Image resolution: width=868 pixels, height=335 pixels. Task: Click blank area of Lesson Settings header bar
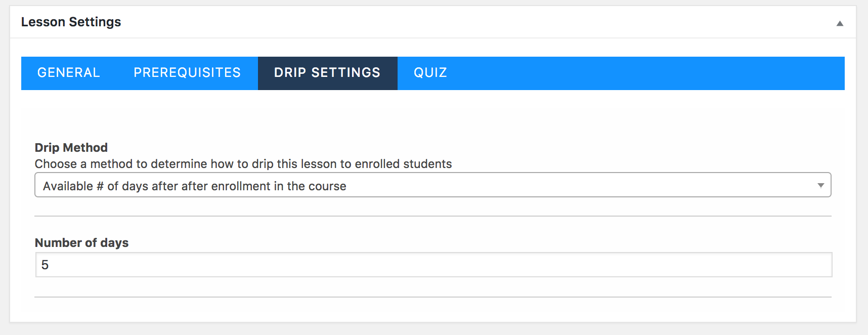[x=455, y=22]
